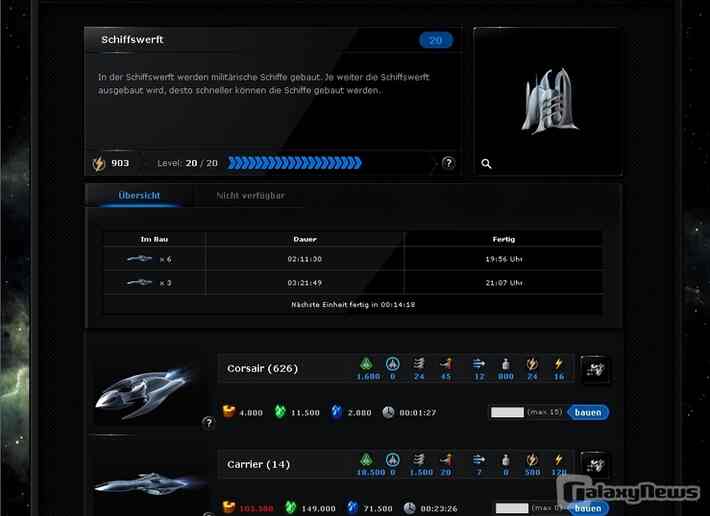
Task: Focus the Corsair quantity input field
Action: pos(507,412)
